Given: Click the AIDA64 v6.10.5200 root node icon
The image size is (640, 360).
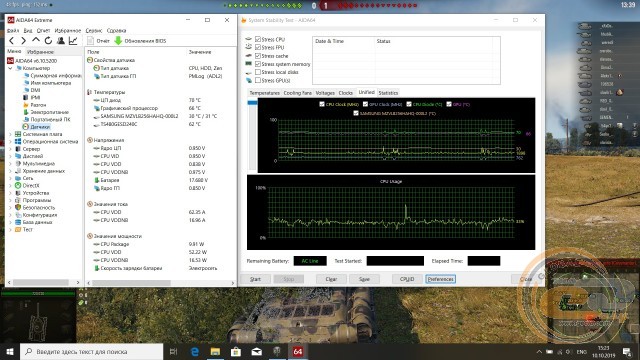Looking at the screenshot, I should click(11, 61).
